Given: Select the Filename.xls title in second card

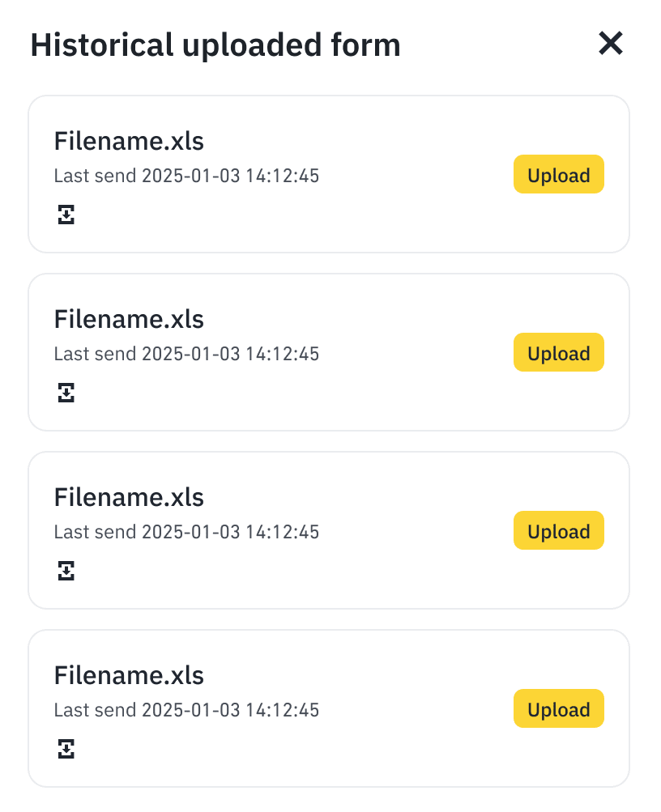Looking at the screenshot, I should [129, 320].
